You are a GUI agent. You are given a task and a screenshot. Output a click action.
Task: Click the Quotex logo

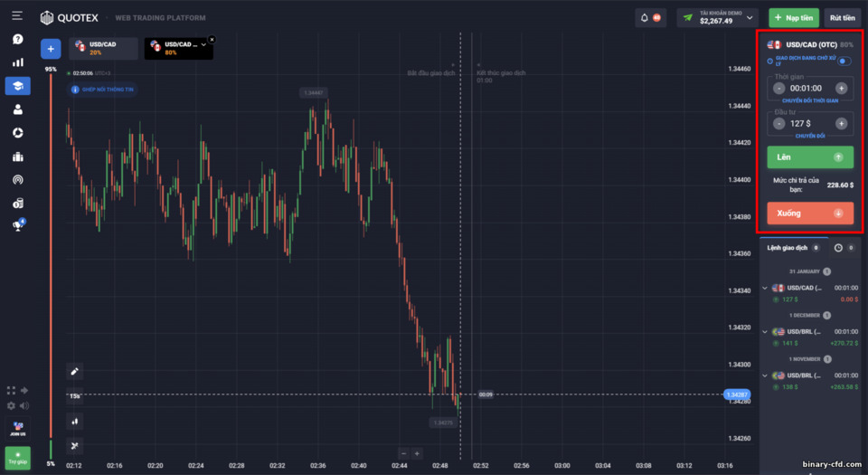(70, 18)
